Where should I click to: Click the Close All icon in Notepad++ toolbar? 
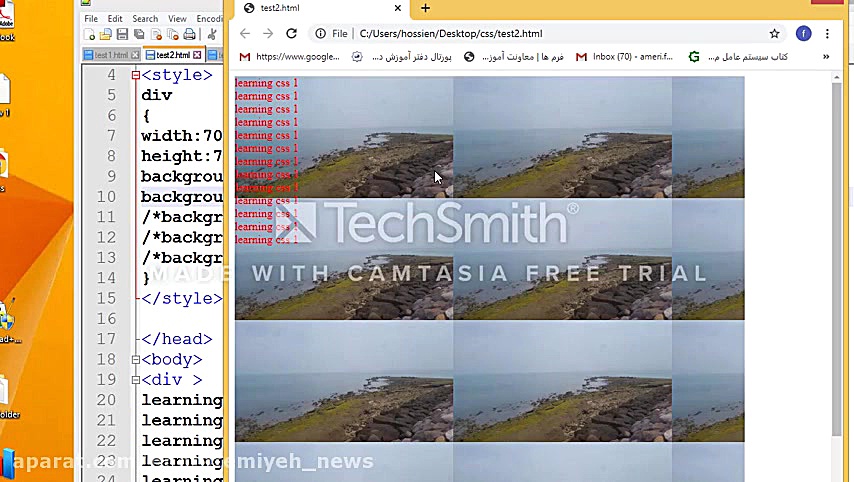pos(173,35)
